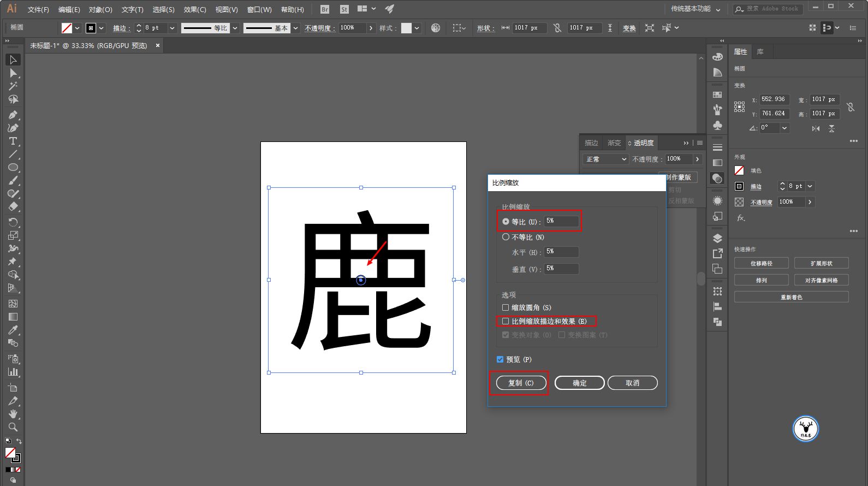Flip horizontally in Properties transform section
Screen dimensions: 868x486
[x=816, y=128]
